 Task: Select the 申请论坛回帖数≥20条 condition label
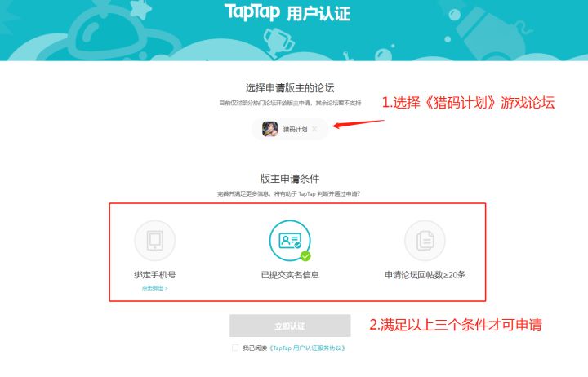point(425,275)
